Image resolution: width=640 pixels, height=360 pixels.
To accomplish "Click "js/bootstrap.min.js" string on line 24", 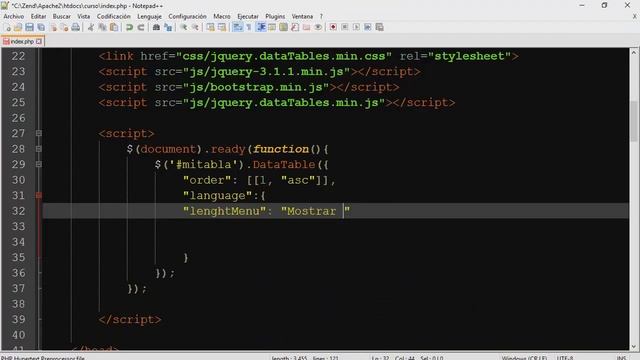I will tap(256, 87).
